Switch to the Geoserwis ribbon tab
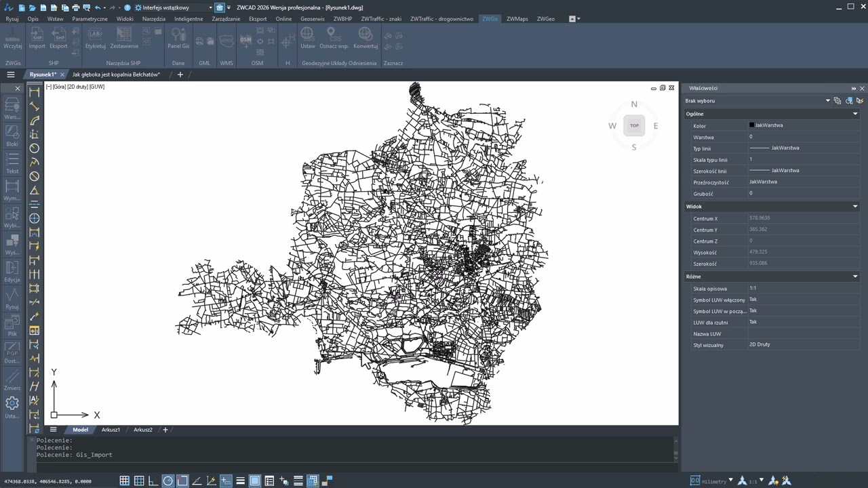The height and width of the screenshot is (488, 868). 313,19
